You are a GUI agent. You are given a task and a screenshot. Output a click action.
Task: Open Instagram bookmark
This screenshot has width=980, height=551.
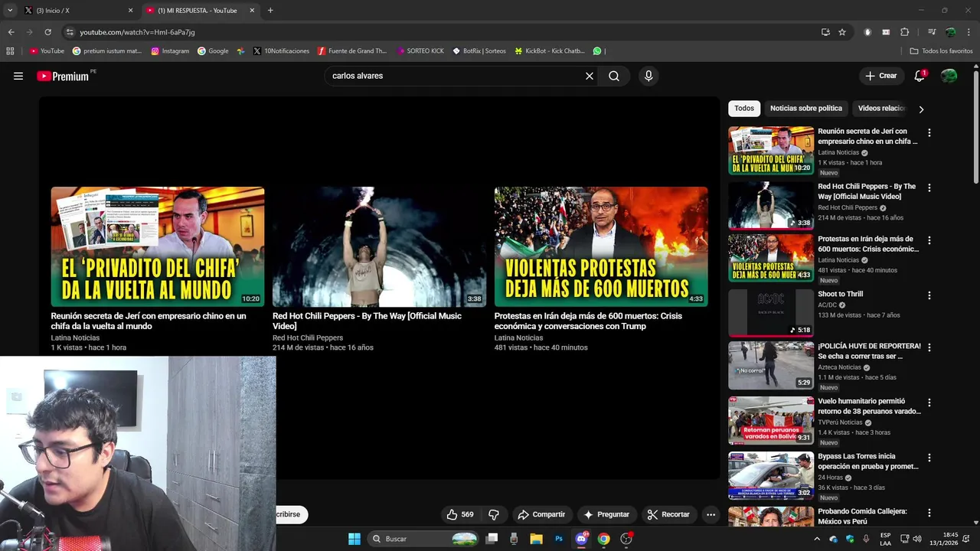pyautogui.click(x=170, y=51)
